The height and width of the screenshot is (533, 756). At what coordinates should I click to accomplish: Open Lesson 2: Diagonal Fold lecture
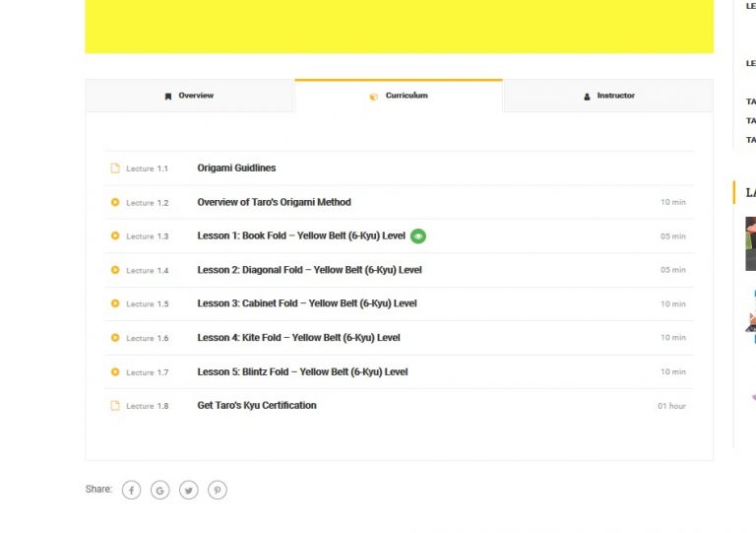309,270
